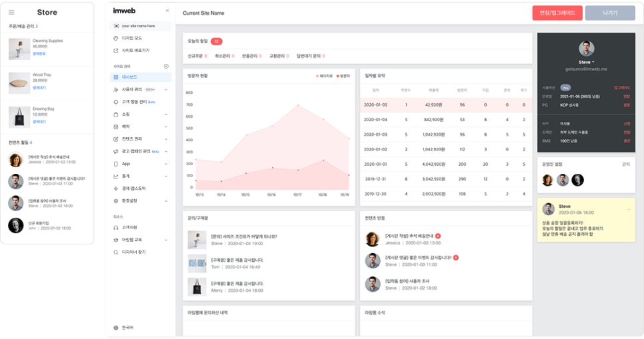
Task: Click the 예약 calendar icon
Action: pyautogui.click(x=116, y=127)
